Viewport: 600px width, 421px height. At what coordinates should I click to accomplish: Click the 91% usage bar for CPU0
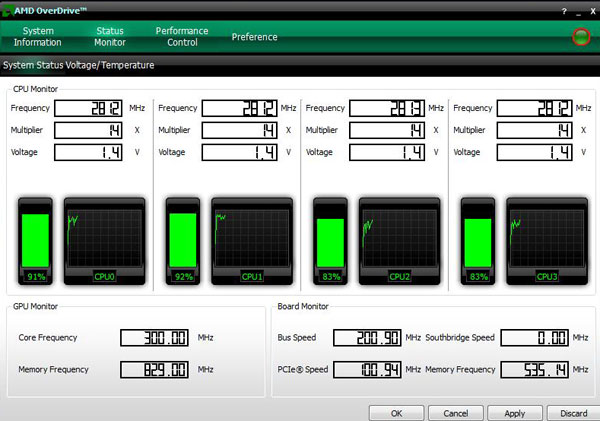35,241
